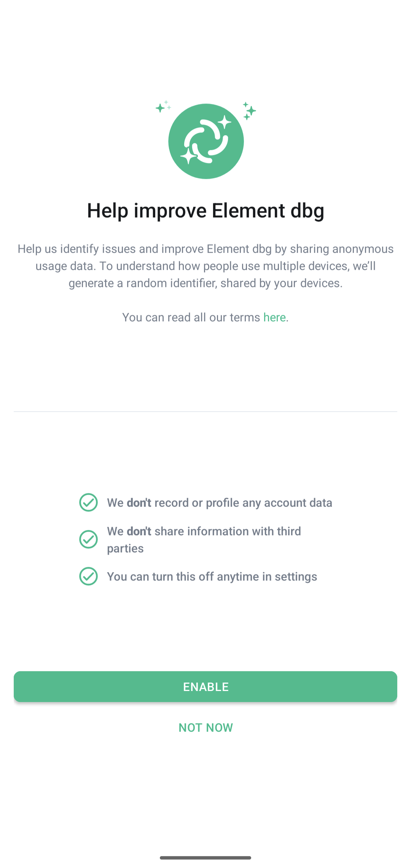Click the checkmark beside settings turn-off note
This screenshot has width=411, height=868.
pos(88,576)
